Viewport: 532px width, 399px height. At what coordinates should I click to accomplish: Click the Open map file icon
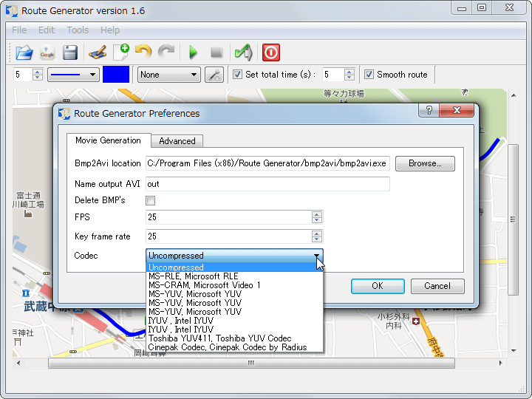[x=24, y=52]
